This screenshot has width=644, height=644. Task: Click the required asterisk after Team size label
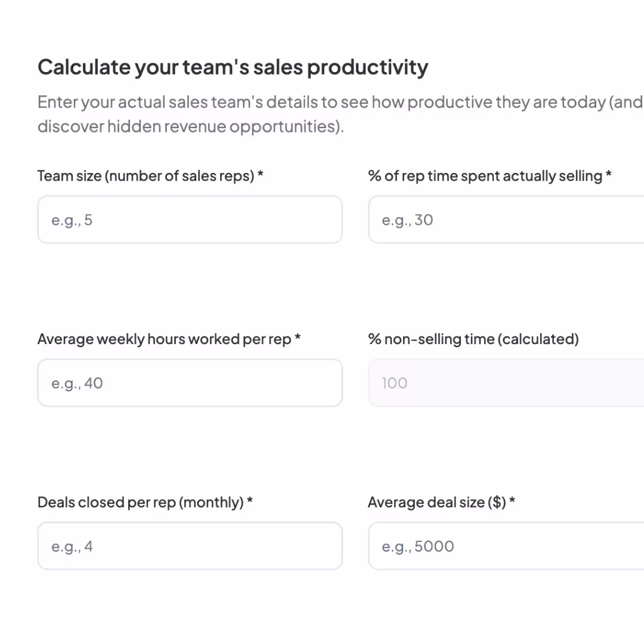[x=261, y=175]
